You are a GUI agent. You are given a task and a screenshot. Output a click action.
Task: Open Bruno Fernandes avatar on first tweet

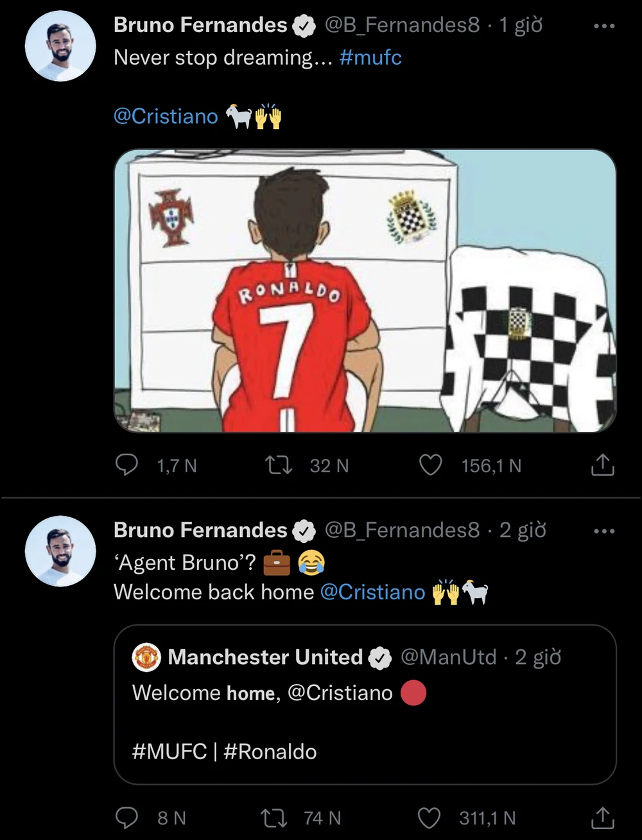(60, 46)
